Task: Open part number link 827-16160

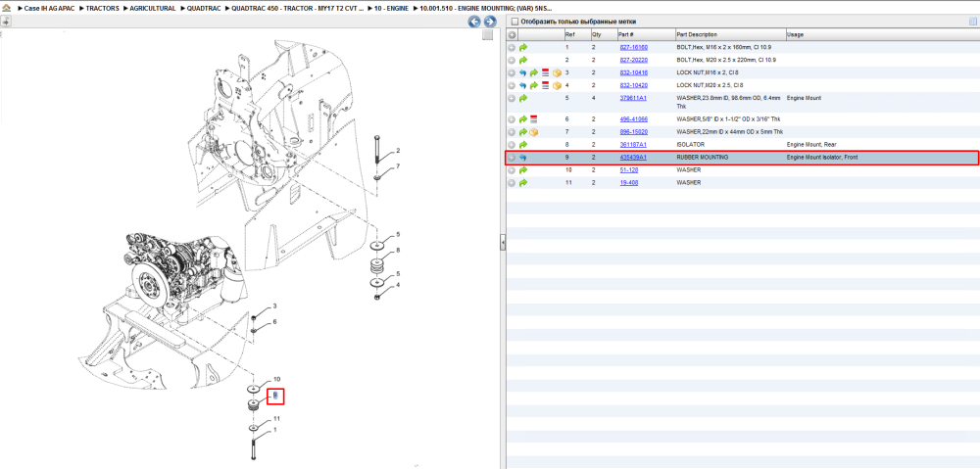Action: (633, 47)
